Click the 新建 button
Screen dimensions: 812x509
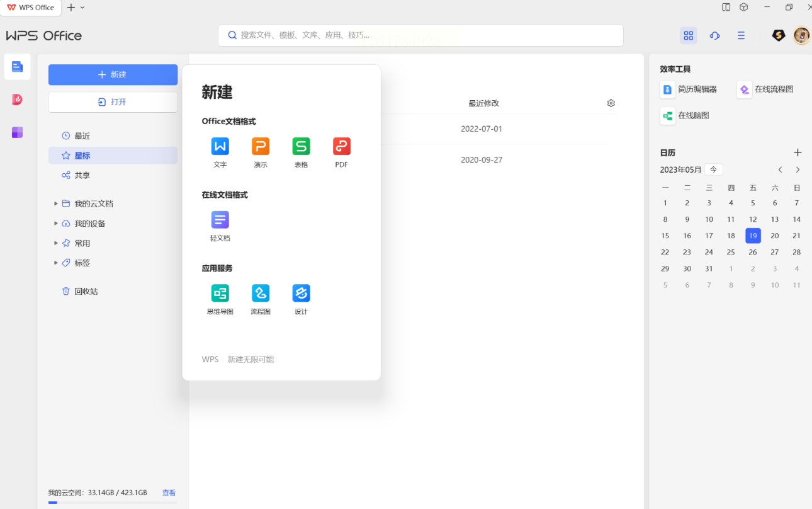click(x=113, y=74)
